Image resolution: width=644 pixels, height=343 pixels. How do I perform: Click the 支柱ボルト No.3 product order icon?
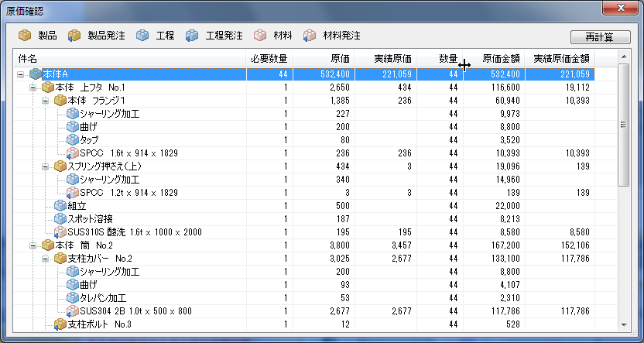point(60,324)
